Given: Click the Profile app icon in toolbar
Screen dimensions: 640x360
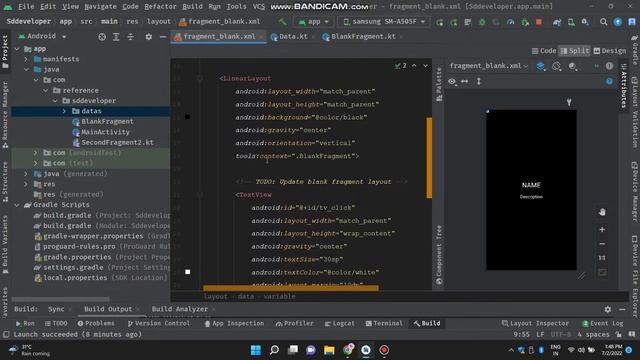Looking at the screenshot, I should [x=510, y=22].
